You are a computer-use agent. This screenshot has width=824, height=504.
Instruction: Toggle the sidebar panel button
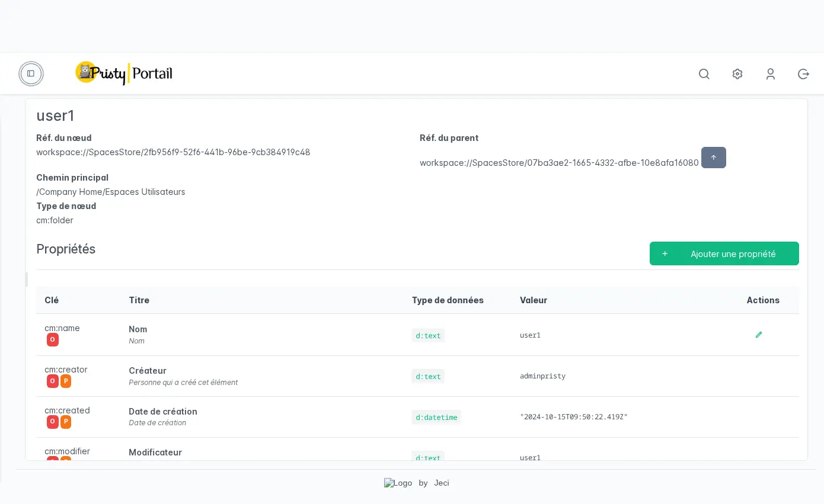[x=31, y=73]
